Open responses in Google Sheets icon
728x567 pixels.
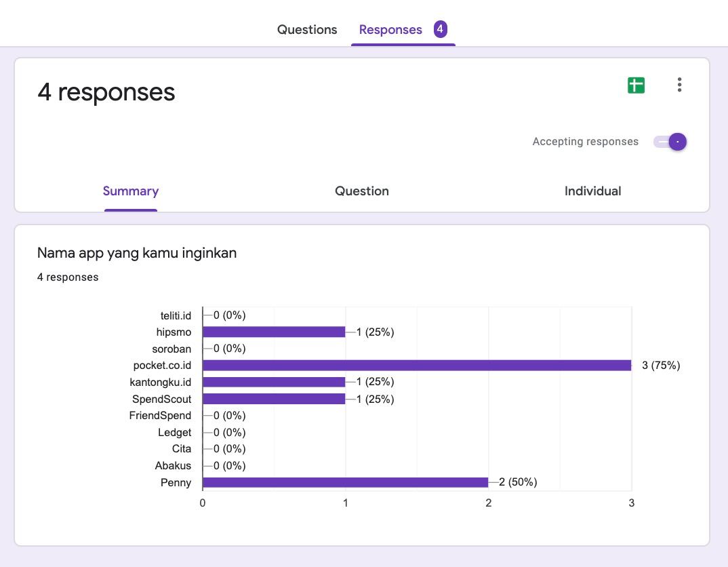(x=636, y=85)
